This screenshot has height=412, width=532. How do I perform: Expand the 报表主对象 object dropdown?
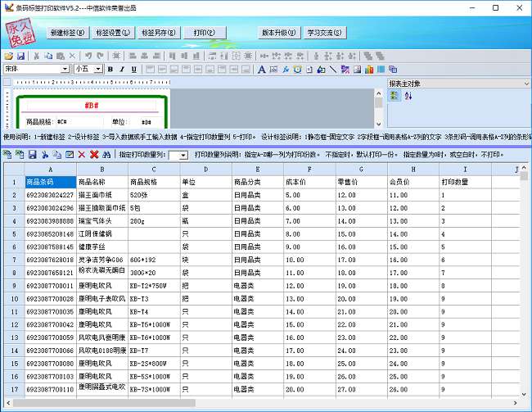click(x=526, y=84)
